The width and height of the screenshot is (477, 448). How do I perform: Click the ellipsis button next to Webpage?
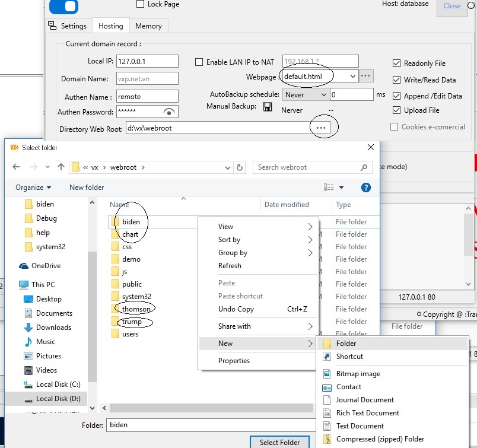366,76
